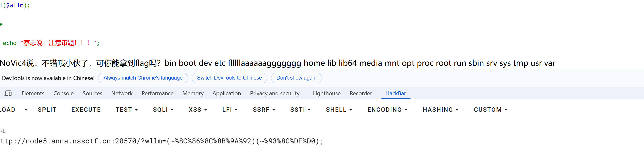Click inside the URL input field

322,141
